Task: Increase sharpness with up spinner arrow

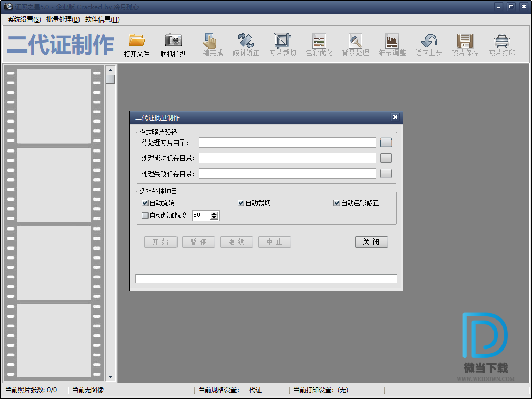Action: [x=214, y=213]
